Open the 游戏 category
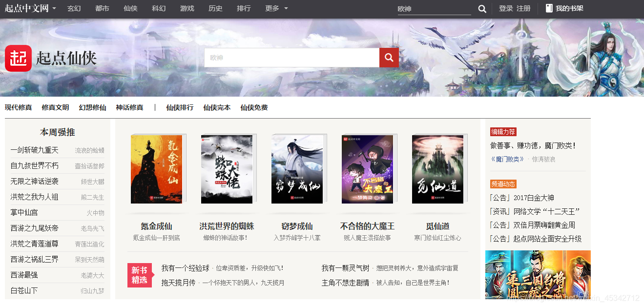 point(187,8)
